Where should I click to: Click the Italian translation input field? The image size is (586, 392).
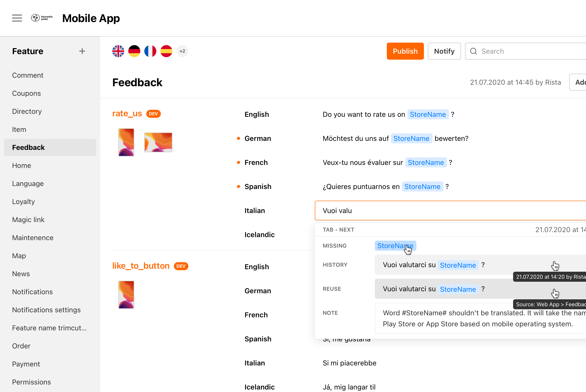[x=450, y=211]
